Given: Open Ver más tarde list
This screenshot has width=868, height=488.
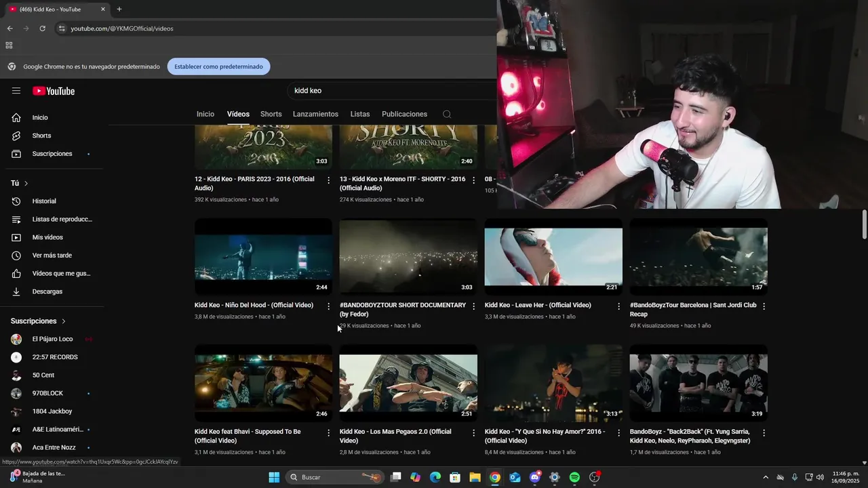Looking at the screenshot, I should pos(52,256).
